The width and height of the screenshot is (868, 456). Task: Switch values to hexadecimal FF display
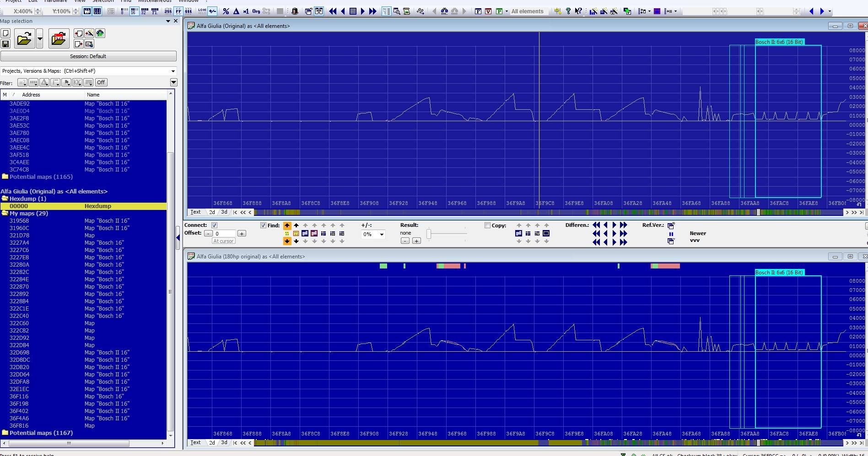(x=178, y=11)
